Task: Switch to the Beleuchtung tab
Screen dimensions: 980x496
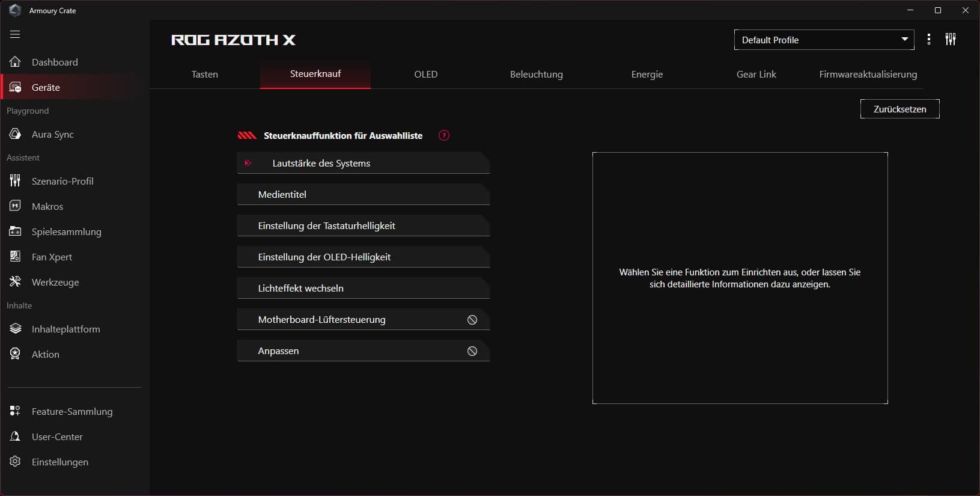Action: click(536, 75)
